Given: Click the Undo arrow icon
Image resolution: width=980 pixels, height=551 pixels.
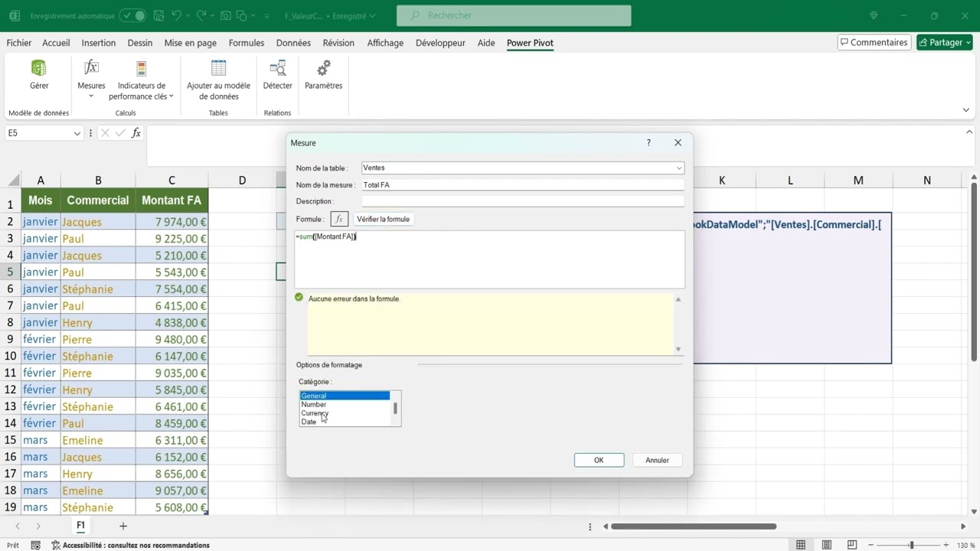Looking at the screenshot, I should point(177,15).
